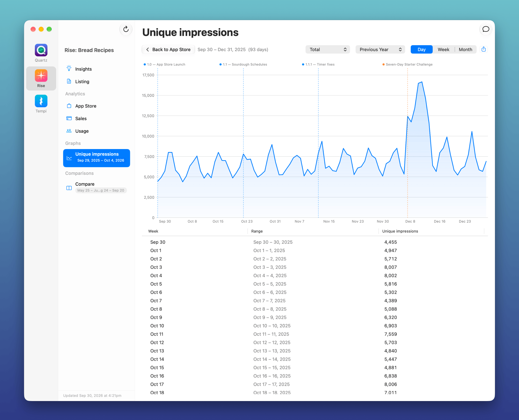This screenshot has width=519, height=420.
Task: Click the 1.1.1 Timer fixes marker
Action: coord(318,64)
